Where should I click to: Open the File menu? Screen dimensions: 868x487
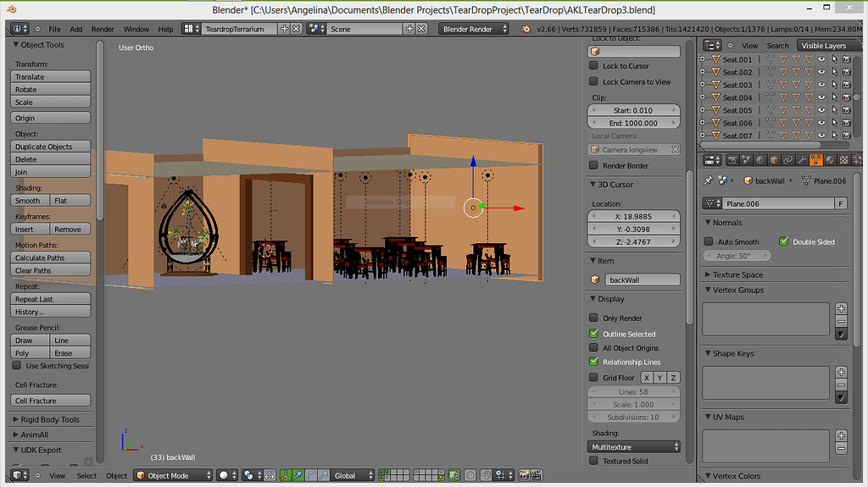coord(55,29)
